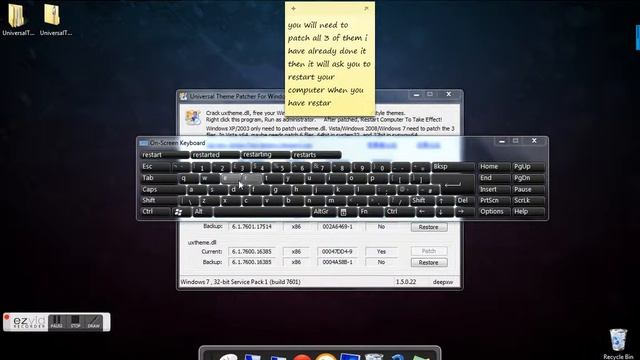Screen dimensions: 640x360
Task: Pause the ezvid recording
Action: click(x=57, y=322)
